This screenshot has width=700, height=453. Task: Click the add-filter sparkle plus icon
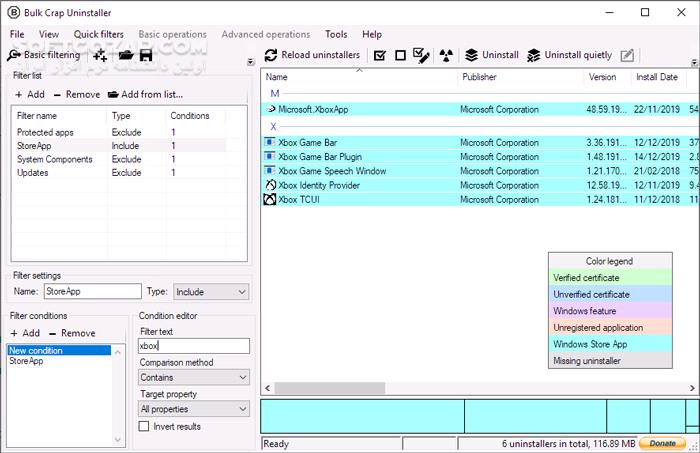coord(100,55)
